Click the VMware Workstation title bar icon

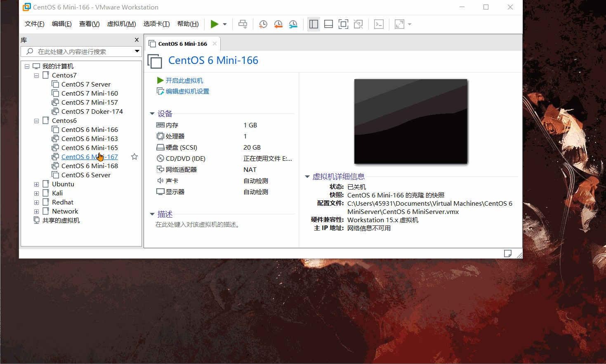pos(27,7)
